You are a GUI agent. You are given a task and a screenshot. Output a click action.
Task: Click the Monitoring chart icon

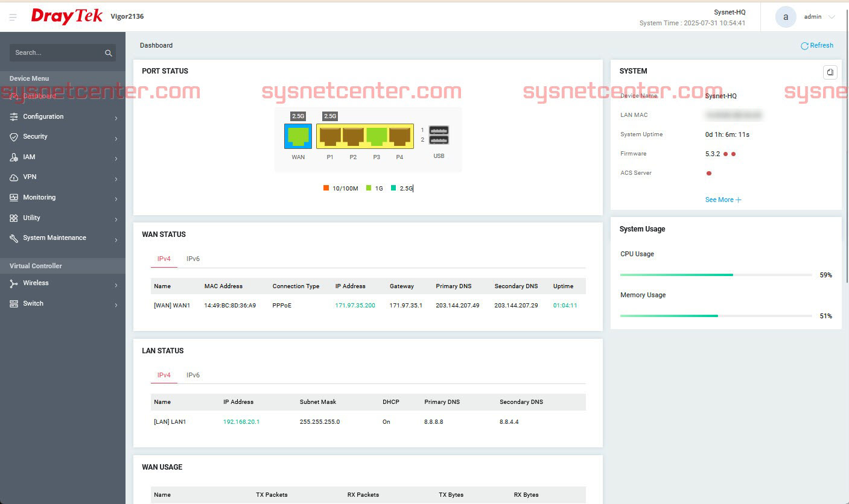14,198
